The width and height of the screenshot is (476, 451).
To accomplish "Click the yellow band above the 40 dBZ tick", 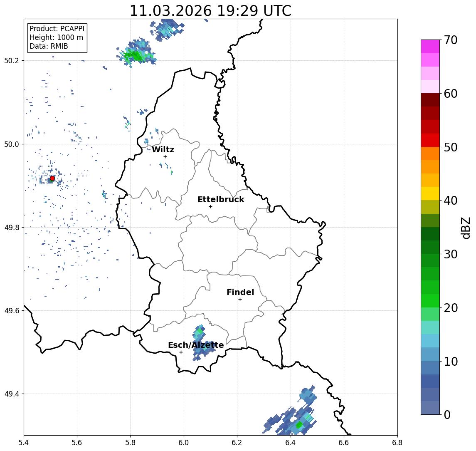I will coord(430,193).
